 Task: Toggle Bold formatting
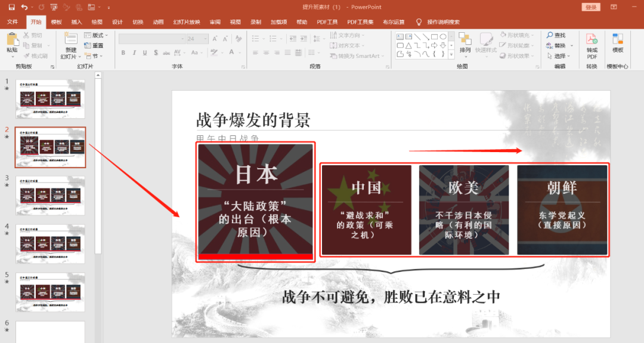point(123,52)
